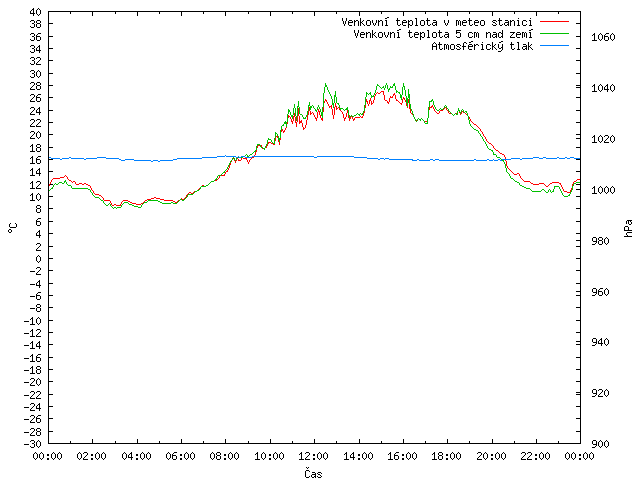Click the x-axis tick label '06:00'
Image resolution: width=640 pixels, height=480 pixels.
coord(180,456)
